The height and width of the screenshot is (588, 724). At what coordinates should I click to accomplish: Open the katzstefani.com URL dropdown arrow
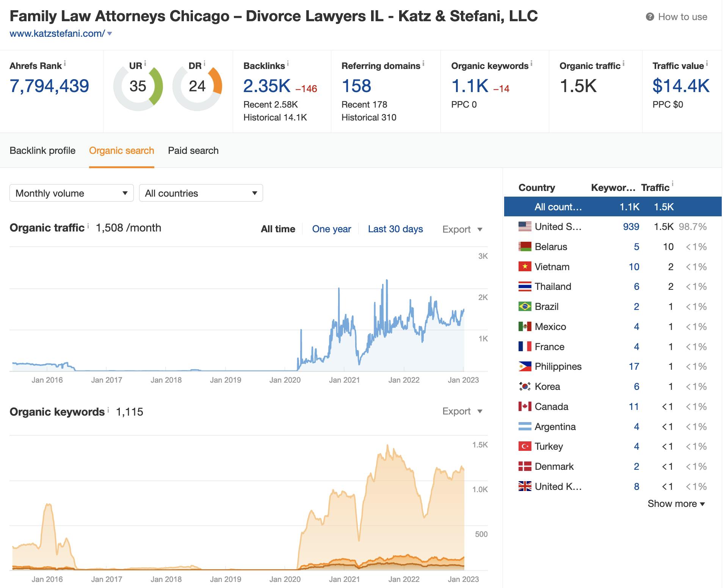point(110,34)
